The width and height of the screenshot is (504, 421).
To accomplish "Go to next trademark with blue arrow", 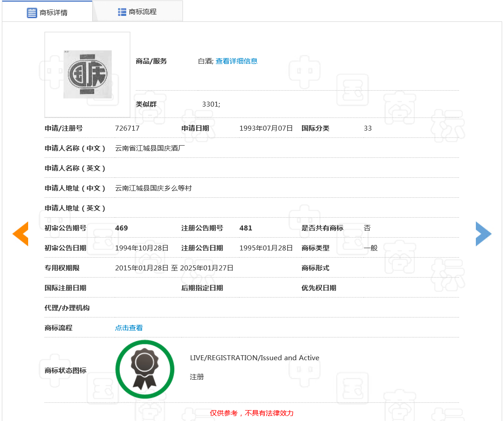I will click(484, 234).
